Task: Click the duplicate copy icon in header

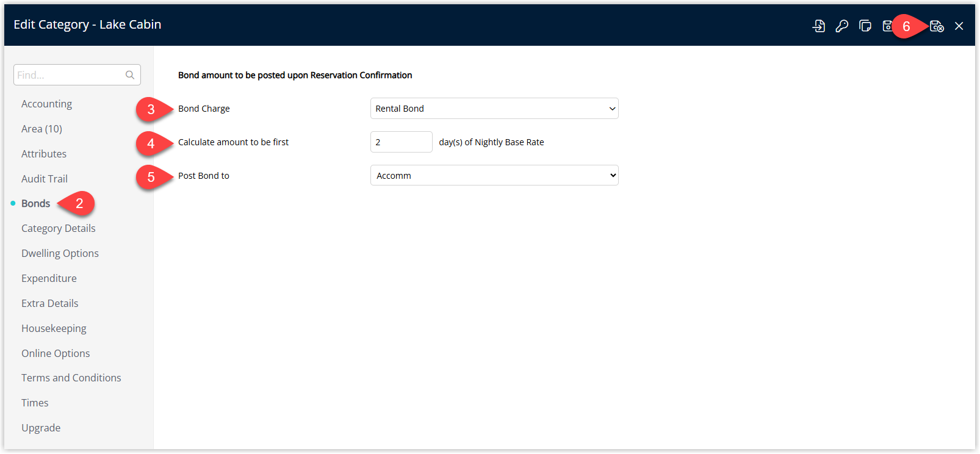Action: 865,26
